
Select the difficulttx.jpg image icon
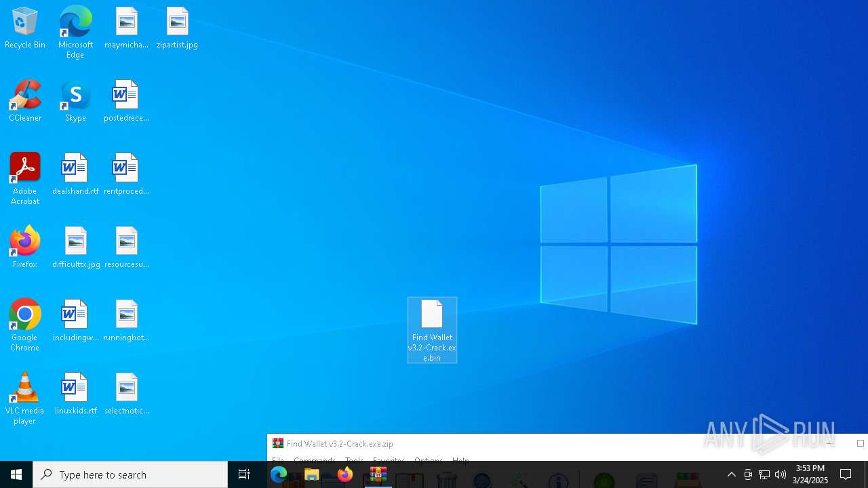(76, 248)
